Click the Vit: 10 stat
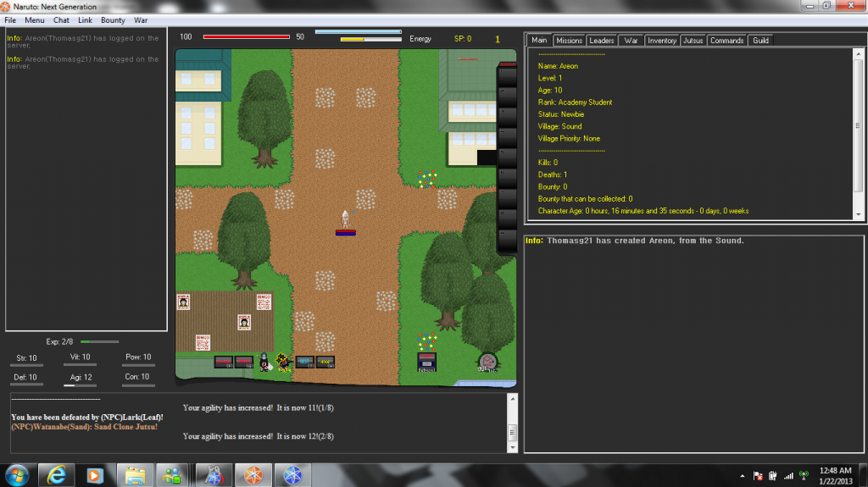868x487 pixels. [x=81, y=357]
